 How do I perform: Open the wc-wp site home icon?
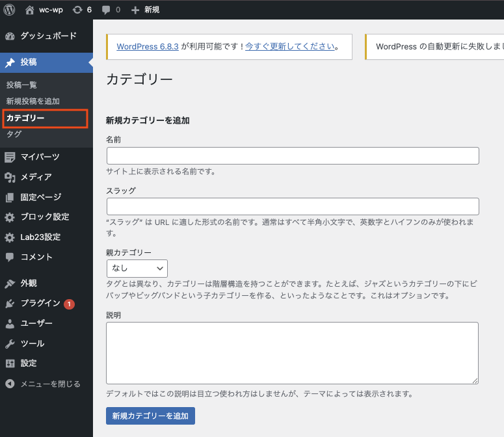click(x=30, y=10)
